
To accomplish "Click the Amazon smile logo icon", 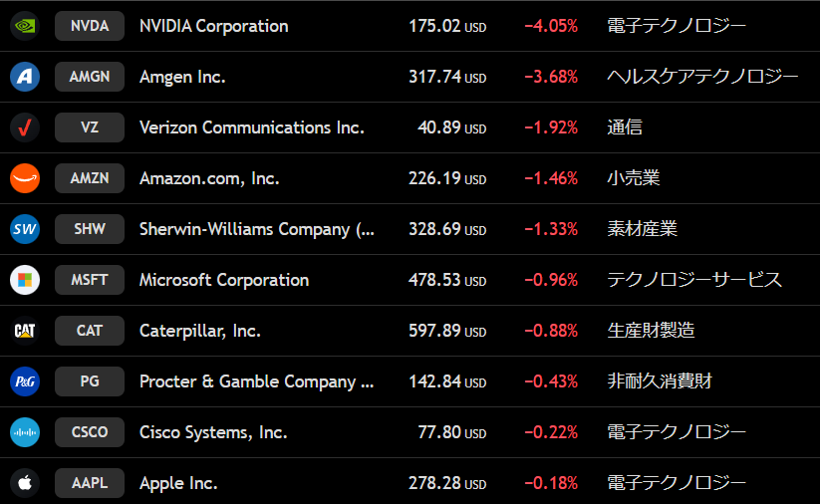I will (24, 178).
